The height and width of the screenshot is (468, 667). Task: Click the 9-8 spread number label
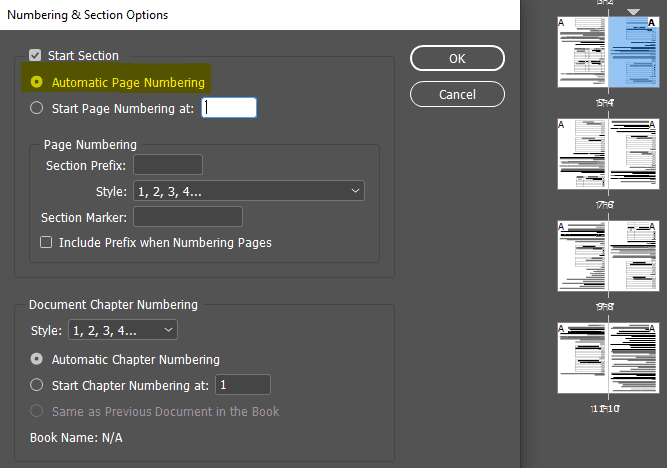[604, 307]
